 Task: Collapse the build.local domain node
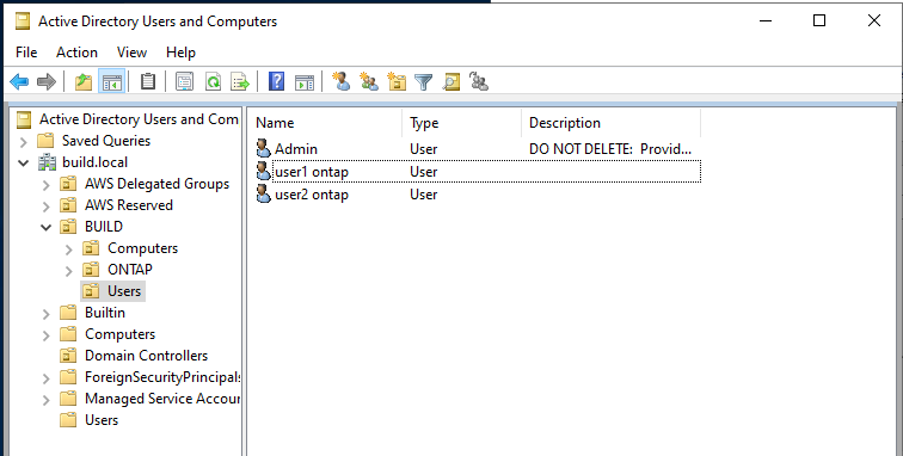[23, 163]
